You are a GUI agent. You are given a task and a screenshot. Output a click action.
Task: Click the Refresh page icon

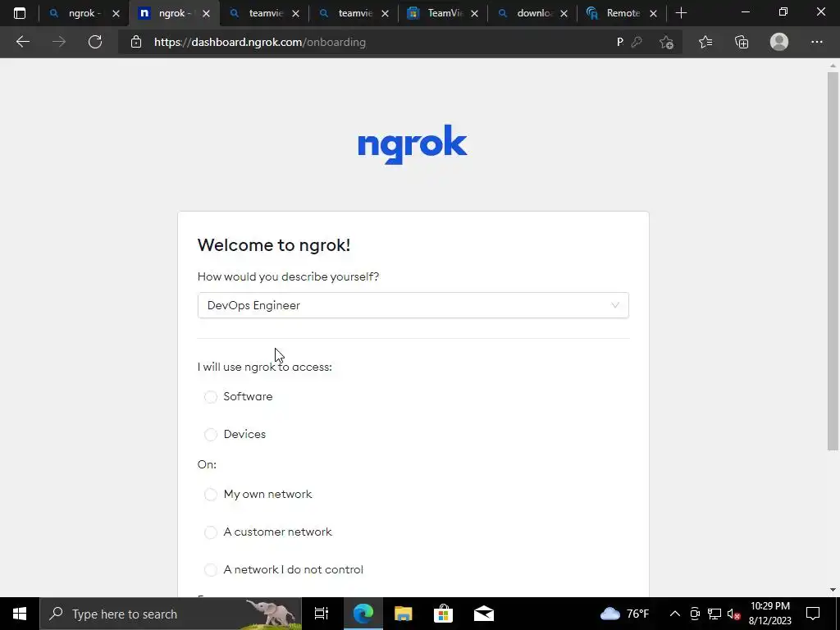[95, 42]
